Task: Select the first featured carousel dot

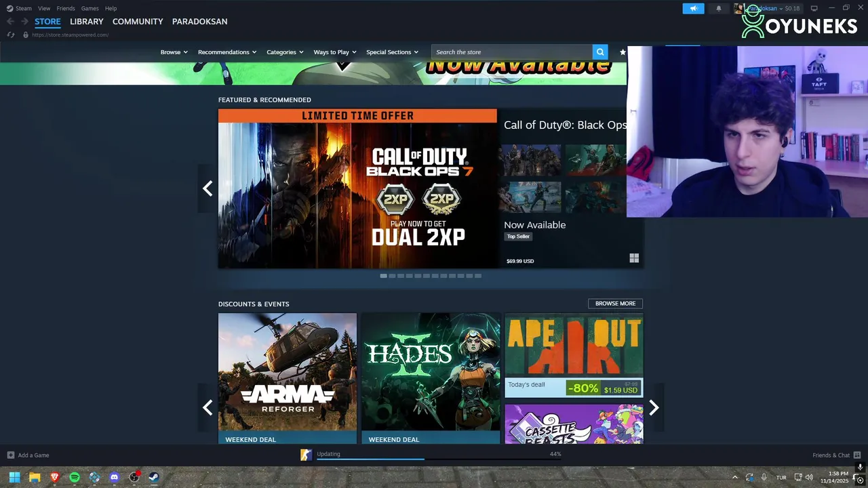Action: pos(384,276)
